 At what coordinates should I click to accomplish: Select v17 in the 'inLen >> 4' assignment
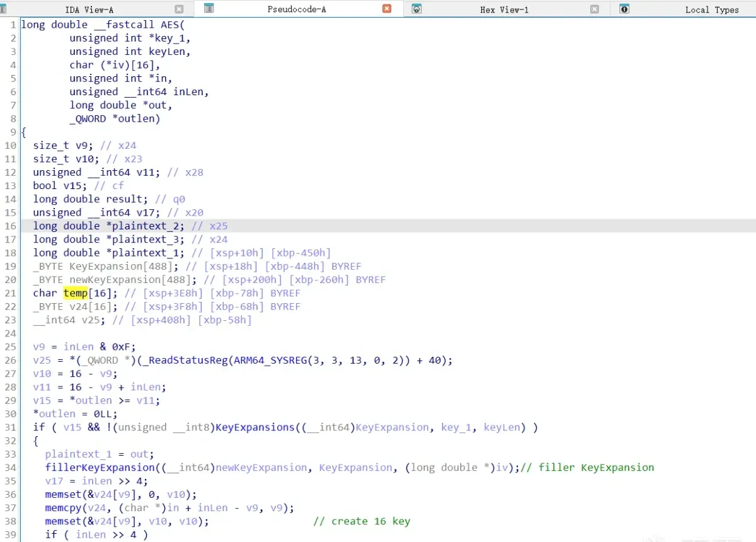pyautogui.click(x=54, y=481)
